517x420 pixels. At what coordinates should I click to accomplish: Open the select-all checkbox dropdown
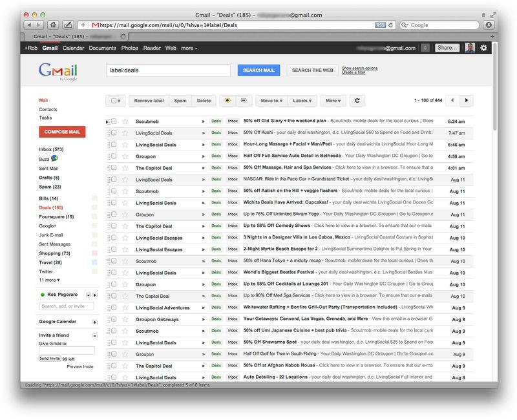click(x=116, y=101)
